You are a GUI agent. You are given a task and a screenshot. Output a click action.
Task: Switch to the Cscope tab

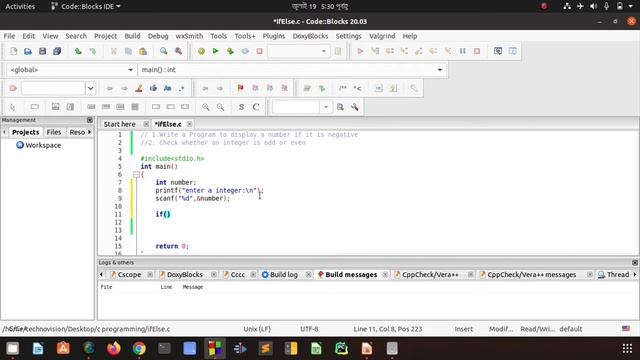pyautogui.click(x=129, y=275)
